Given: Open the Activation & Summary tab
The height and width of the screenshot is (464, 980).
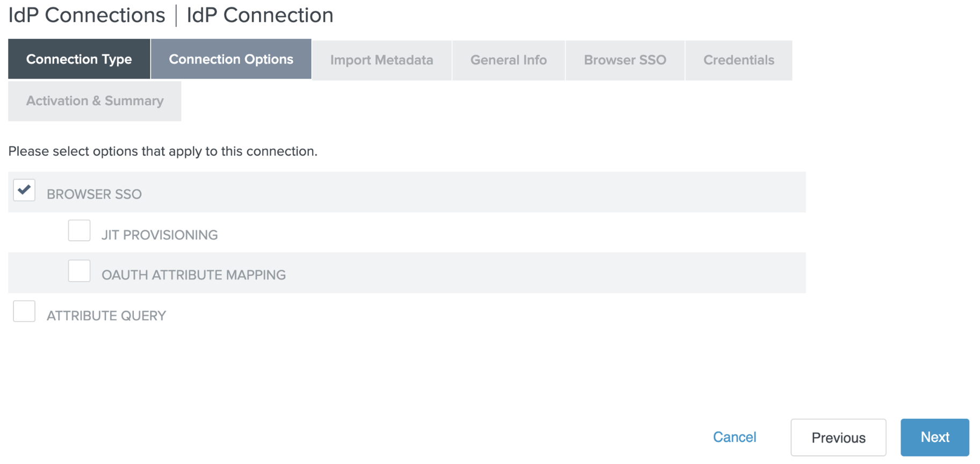Looking at the screenshot, I should point(95,101).
